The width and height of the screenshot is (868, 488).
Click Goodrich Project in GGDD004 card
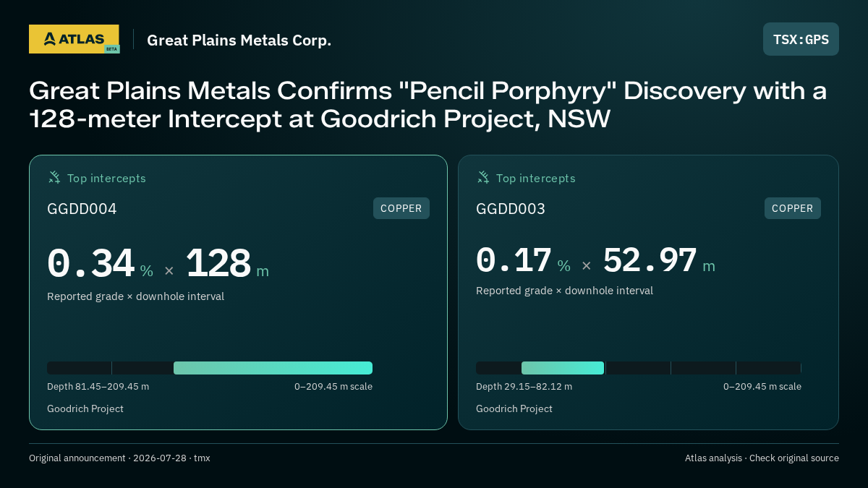pos(85,408)
